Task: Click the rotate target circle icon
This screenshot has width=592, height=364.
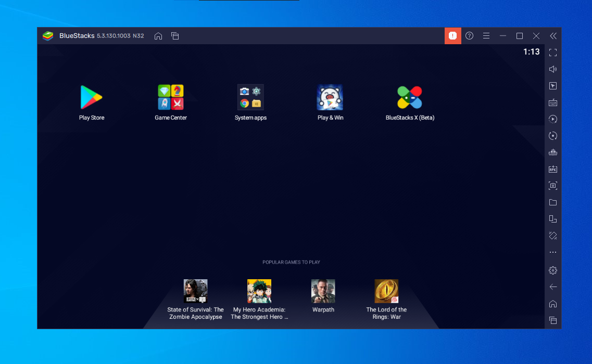Action: point(553,135)
